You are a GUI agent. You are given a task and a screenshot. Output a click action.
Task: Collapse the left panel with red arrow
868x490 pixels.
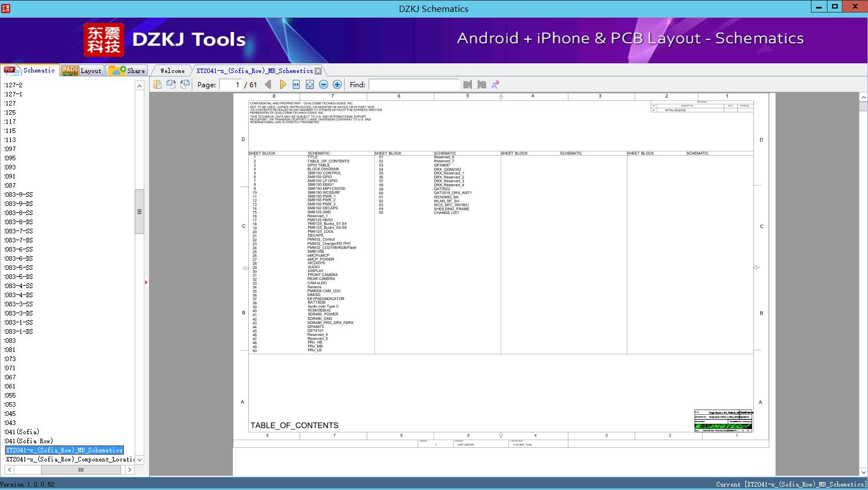point(146,282)
